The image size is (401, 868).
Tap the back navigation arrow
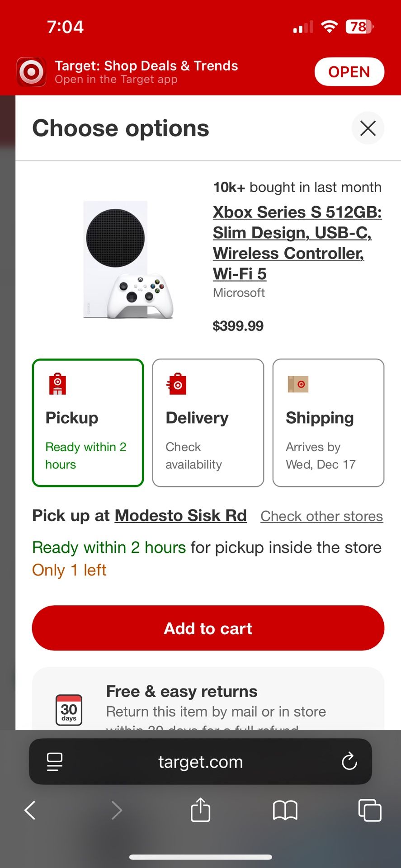tap(29, 810)
